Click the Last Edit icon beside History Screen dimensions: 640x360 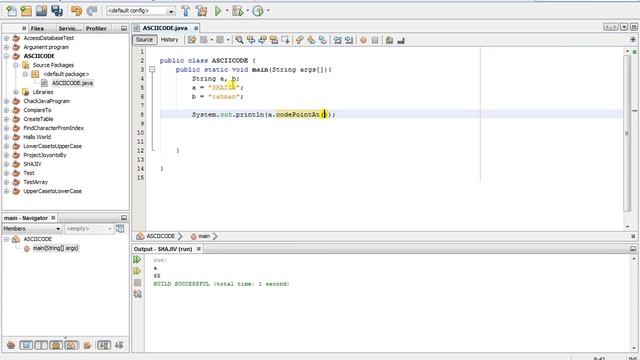click(x=192, y=40)
